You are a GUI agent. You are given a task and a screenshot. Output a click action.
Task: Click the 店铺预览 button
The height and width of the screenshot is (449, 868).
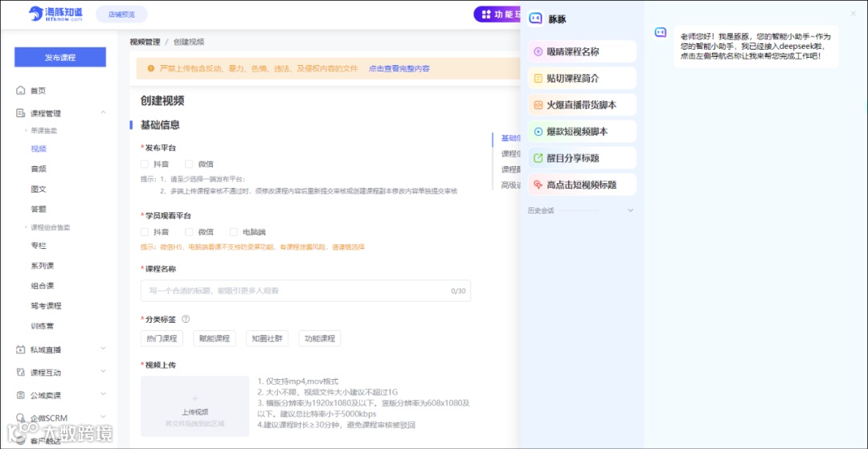point(121,14)
